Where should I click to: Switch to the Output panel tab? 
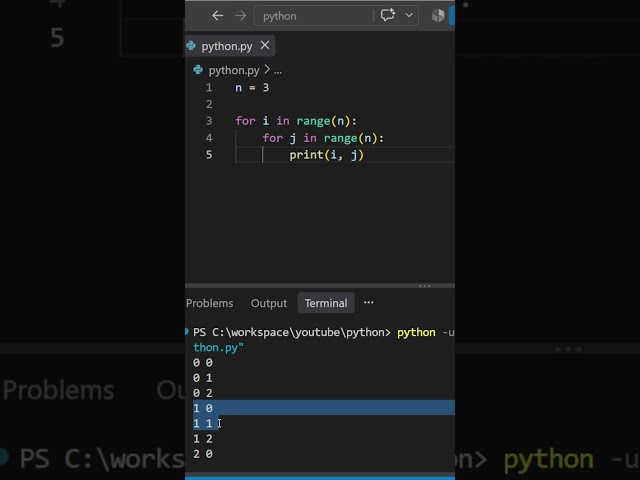click(269, 303)
